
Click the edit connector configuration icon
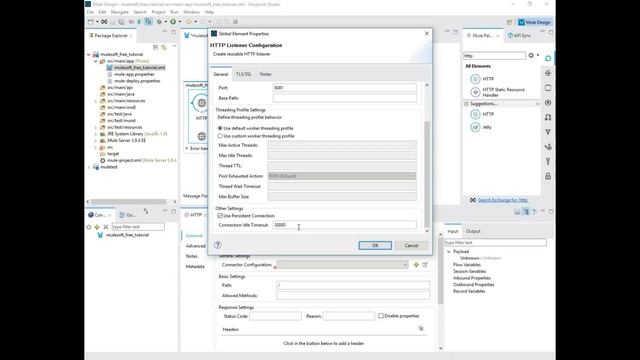click(425, 264)
